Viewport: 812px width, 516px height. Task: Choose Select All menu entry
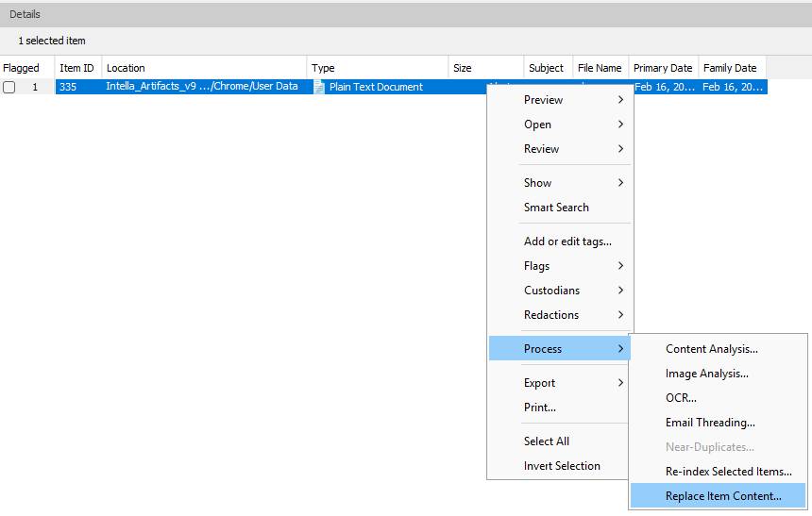pyautogui.click(x=547, y=441)
